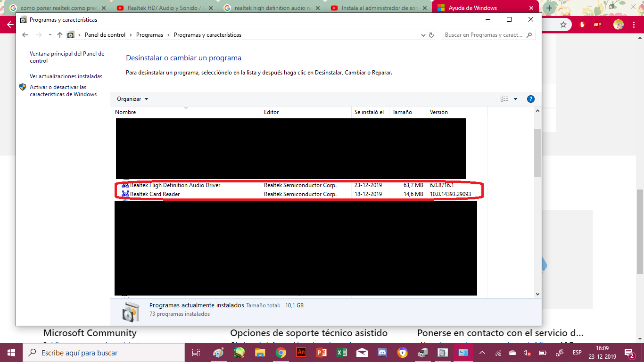
Task: Open the Control Panel help button
Action: tap(530, 99)
